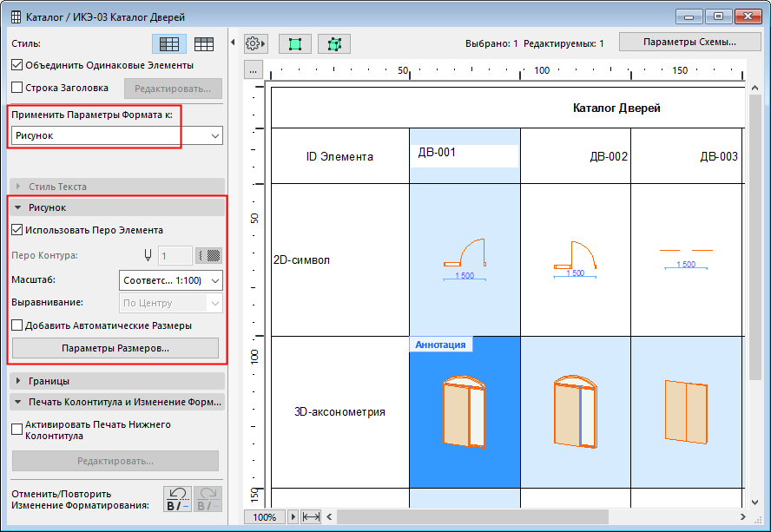The height and width of the screenshot is (532, 771).
Task: Collapse the left format panel arrow
Action: 233,43
